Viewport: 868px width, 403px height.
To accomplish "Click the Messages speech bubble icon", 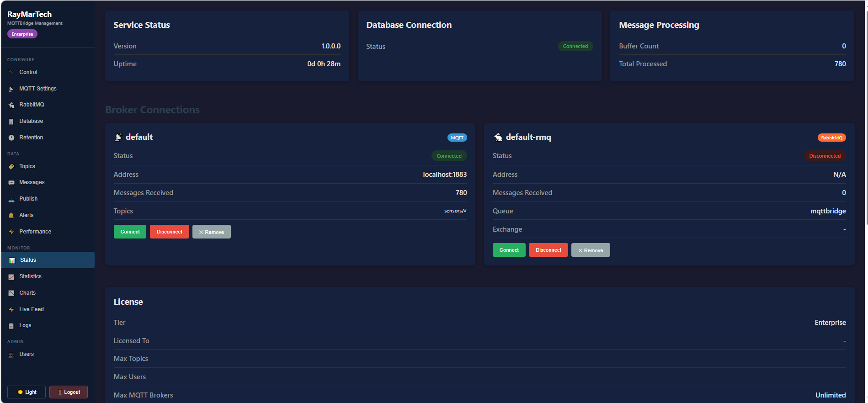I will pyautogui.click(x=11, y=182).
